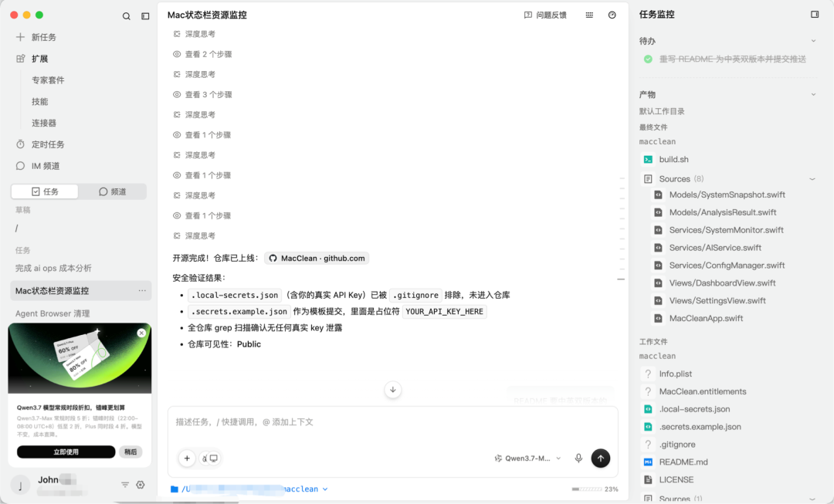Open the task 完成 ai ops 成本分析
The height and width of the screenshot is (504, 834).
pos(53,268)
